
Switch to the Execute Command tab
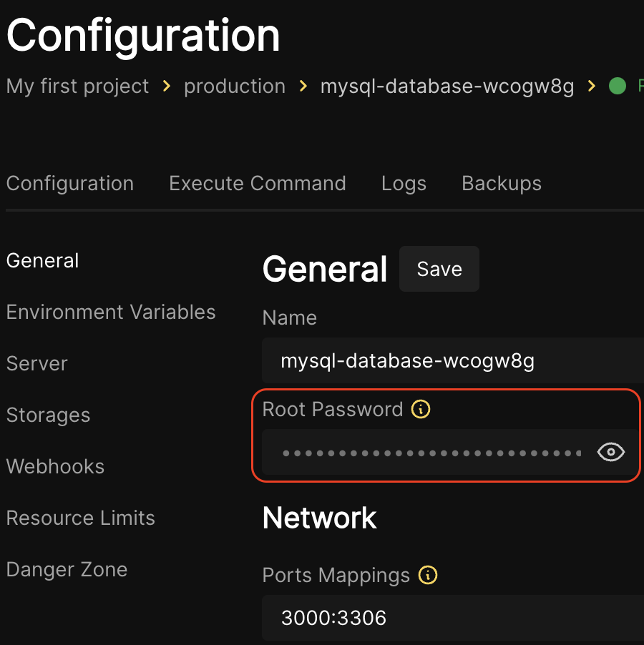click(258, 183)
